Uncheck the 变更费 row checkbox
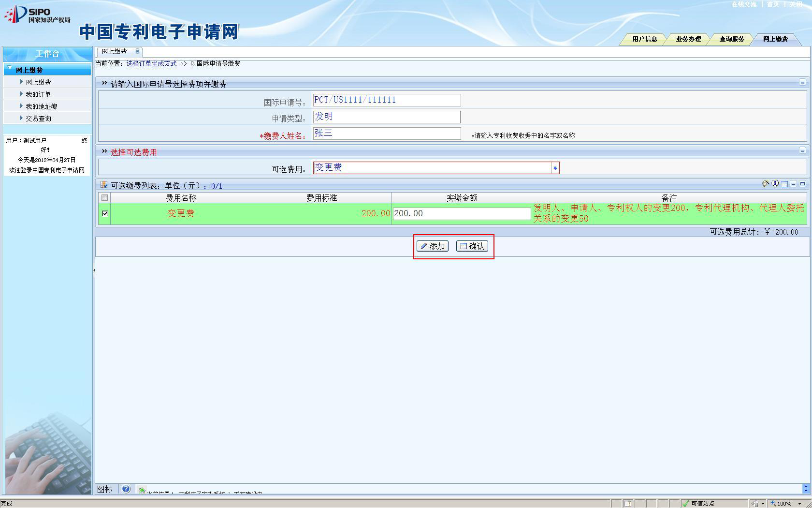 [105, 213]
